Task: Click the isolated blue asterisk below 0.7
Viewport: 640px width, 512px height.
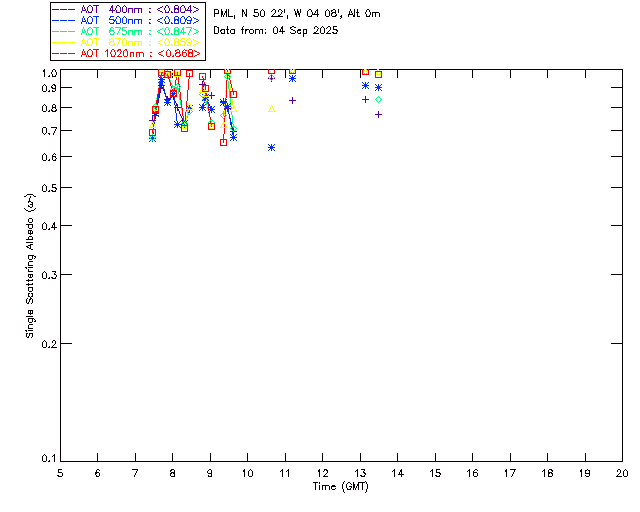Action: click(x=271, y=148)
